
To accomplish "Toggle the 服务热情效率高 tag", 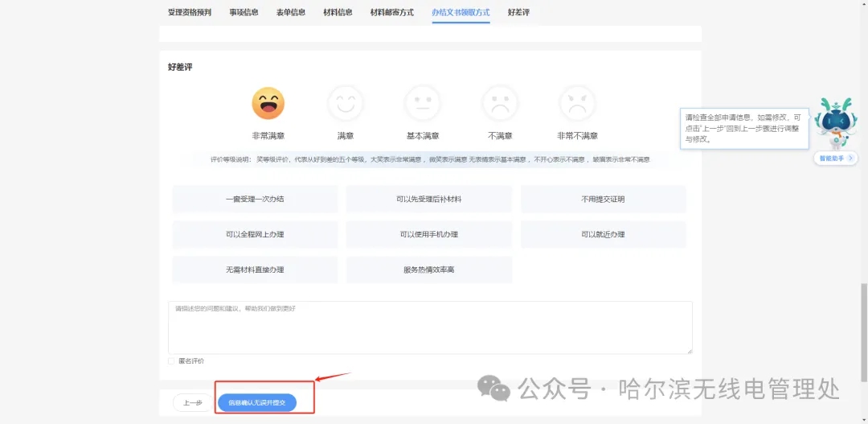I will pyautogui.click(x=428, y=270).
